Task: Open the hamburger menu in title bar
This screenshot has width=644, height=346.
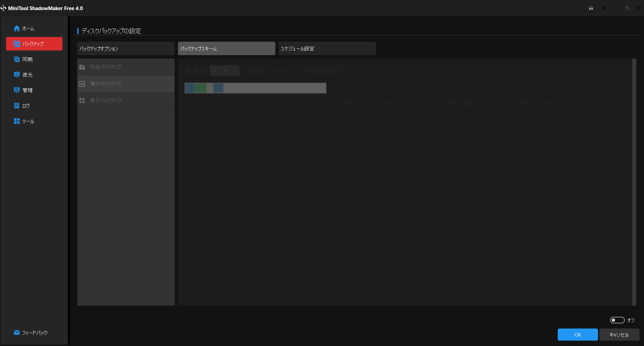Action: [x=603, y=8]
